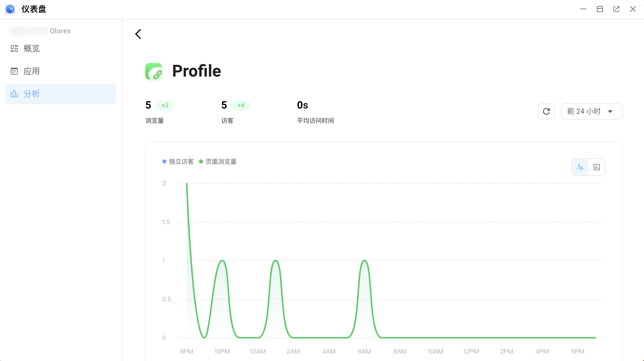
Task: Open the 前 24 小时 time range dropdown
Action: (x=591, y=111)
